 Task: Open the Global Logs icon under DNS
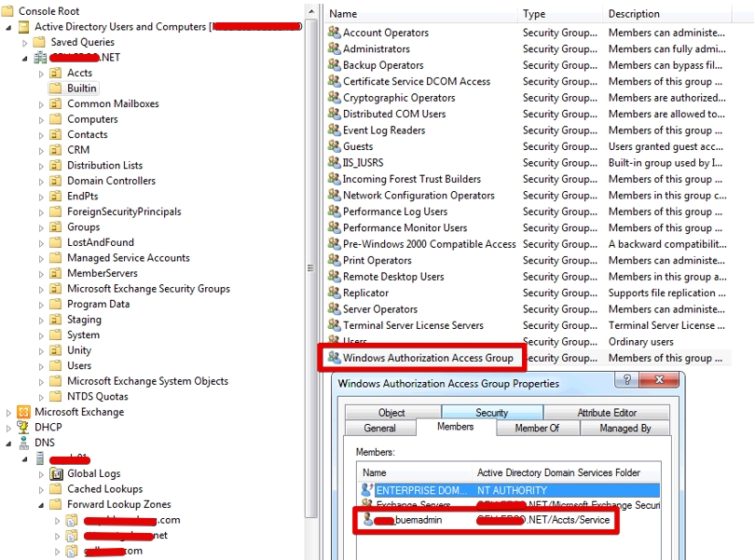click(56, 473)
